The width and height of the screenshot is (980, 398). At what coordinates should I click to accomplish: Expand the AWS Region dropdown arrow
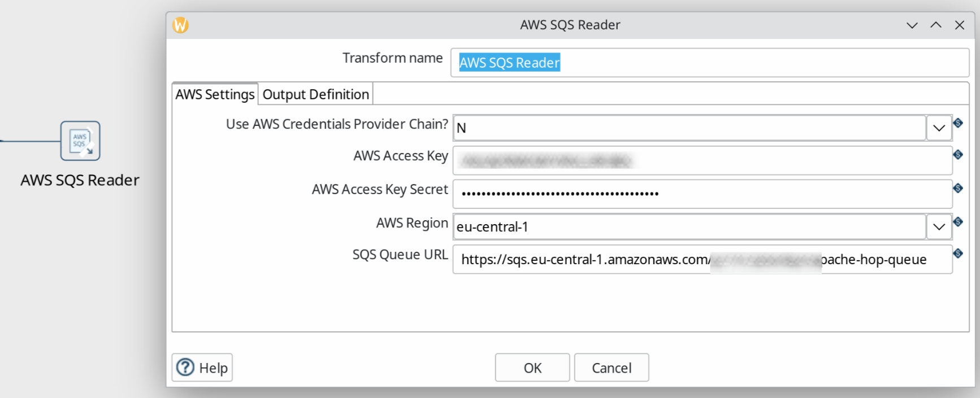(x=939, y=227)
